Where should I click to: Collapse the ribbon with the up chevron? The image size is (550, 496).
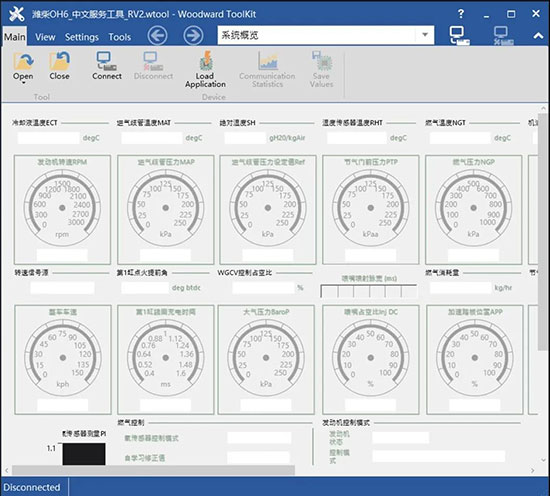point(538,35)
